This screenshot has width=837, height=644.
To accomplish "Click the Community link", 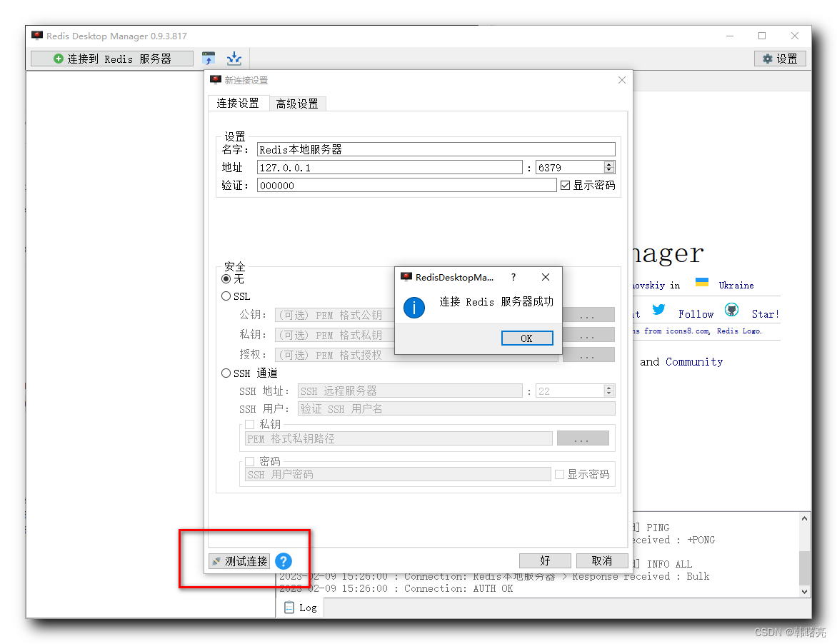I will [x=694, y=362].
